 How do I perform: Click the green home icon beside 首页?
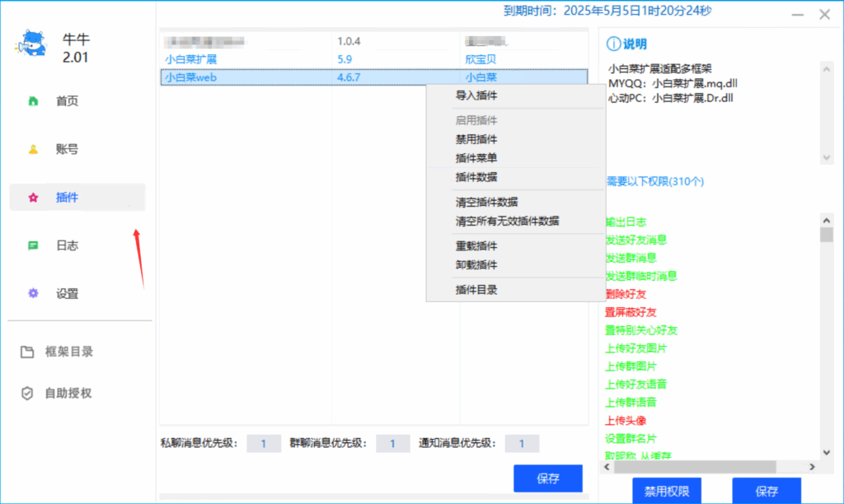[x=33, y=100]
